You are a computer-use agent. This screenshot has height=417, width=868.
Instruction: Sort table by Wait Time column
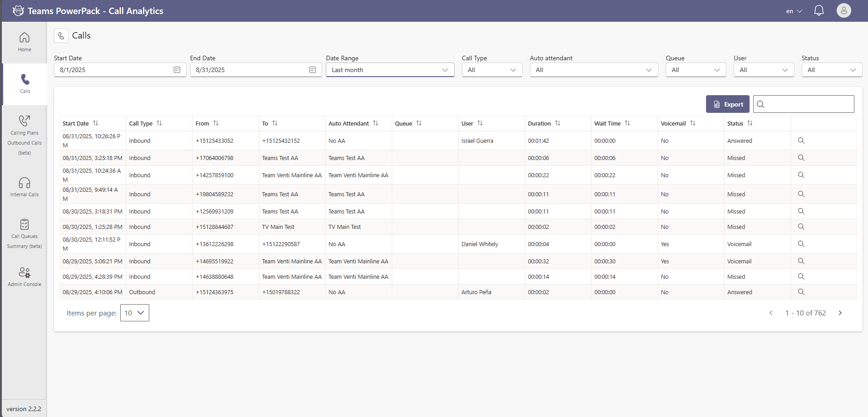click(x=627, y=123)
